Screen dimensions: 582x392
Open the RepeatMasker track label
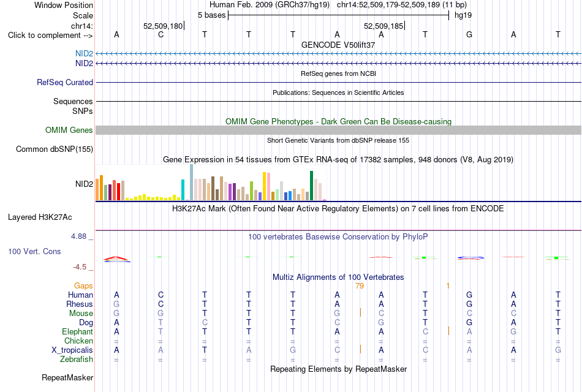tap(67, 377)
